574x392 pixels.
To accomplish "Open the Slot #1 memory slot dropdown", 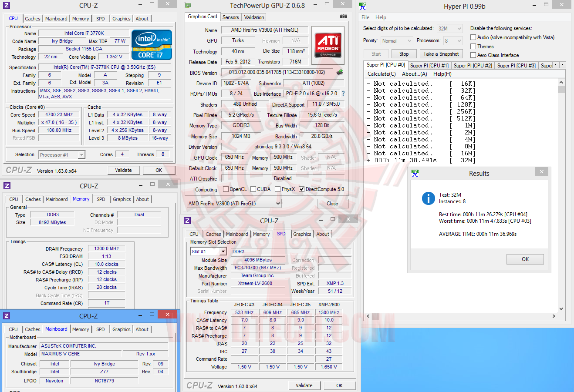I will [x=209, y=251].
